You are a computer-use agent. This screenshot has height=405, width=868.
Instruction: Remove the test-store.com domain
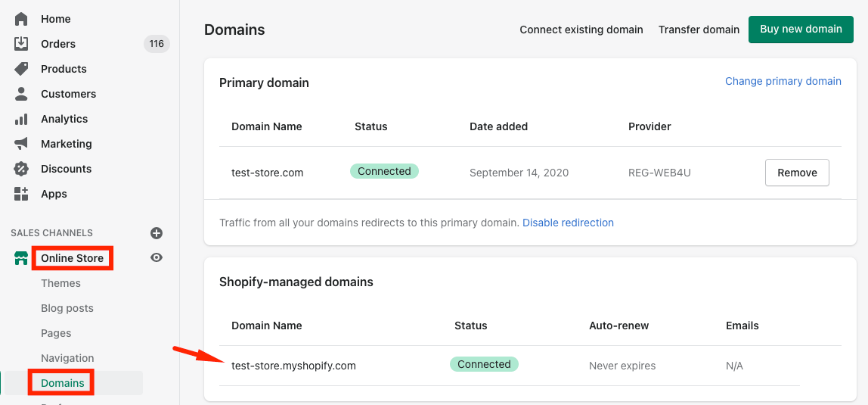pyautogui.click(x=797, y=173)
